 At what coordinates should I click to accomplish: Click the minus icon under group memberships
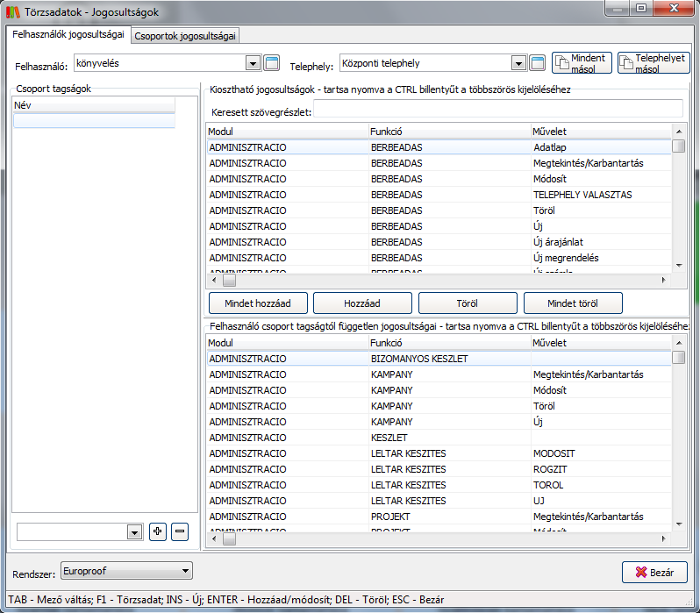180,531
